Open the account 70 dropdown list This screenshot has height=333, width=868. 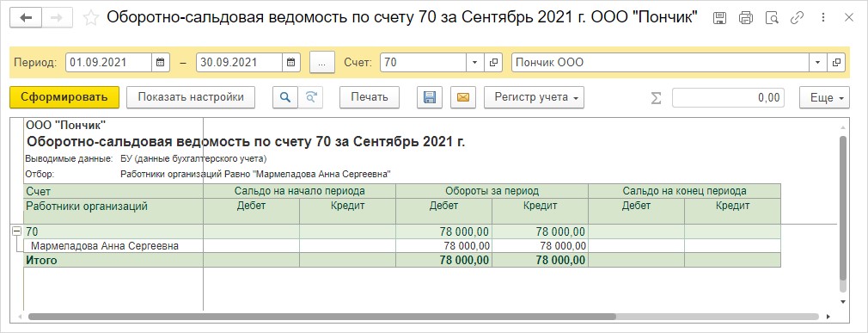[x=474, y=63]
